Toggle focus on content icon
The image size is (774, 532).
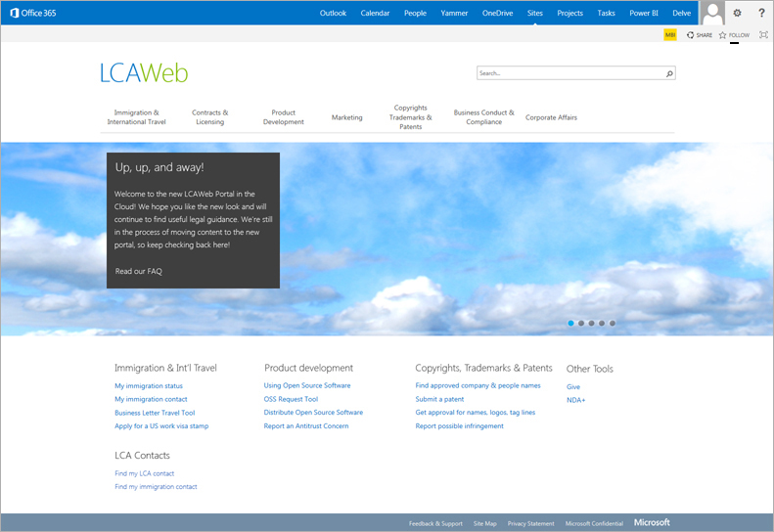point(763,34)
